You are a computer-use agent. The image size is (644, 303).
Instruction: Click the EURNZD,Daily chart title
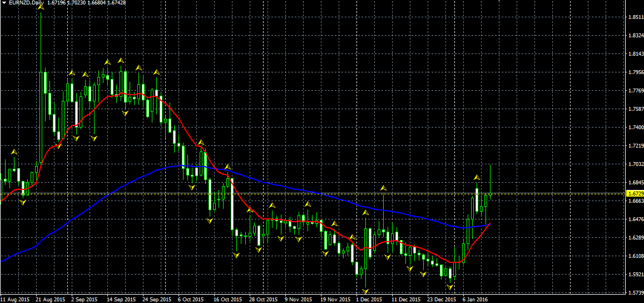point(25,2)
